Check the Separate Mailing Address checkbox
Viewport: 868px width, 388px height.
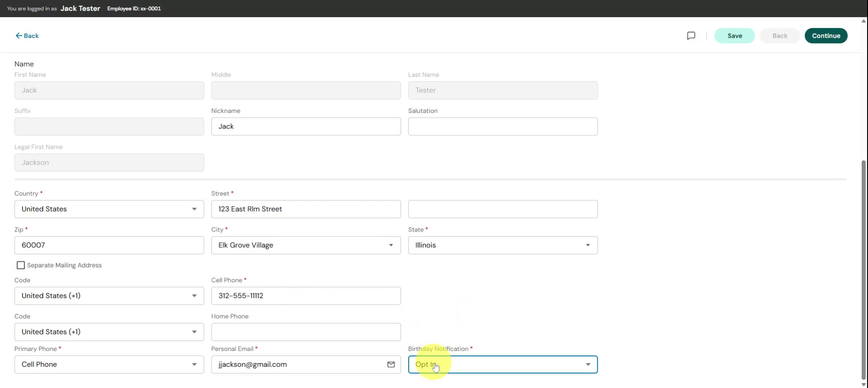pyautogui.click(x=21, y=265)
